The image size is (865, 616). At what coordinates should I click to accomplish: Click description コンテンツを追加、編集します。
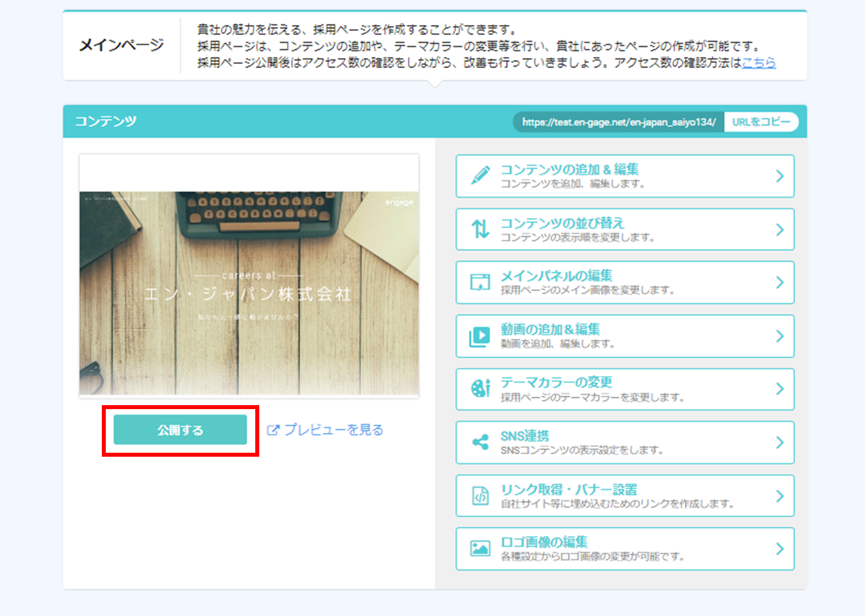(572, 184)
